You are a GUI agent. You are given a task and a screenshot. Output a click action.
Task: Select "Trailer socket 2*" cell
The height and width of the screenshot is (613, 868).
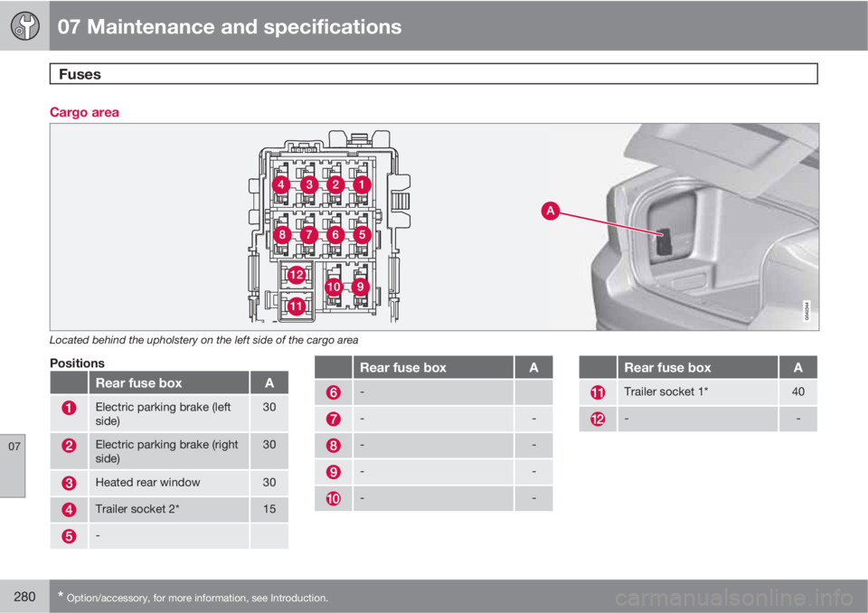point(169,509)
